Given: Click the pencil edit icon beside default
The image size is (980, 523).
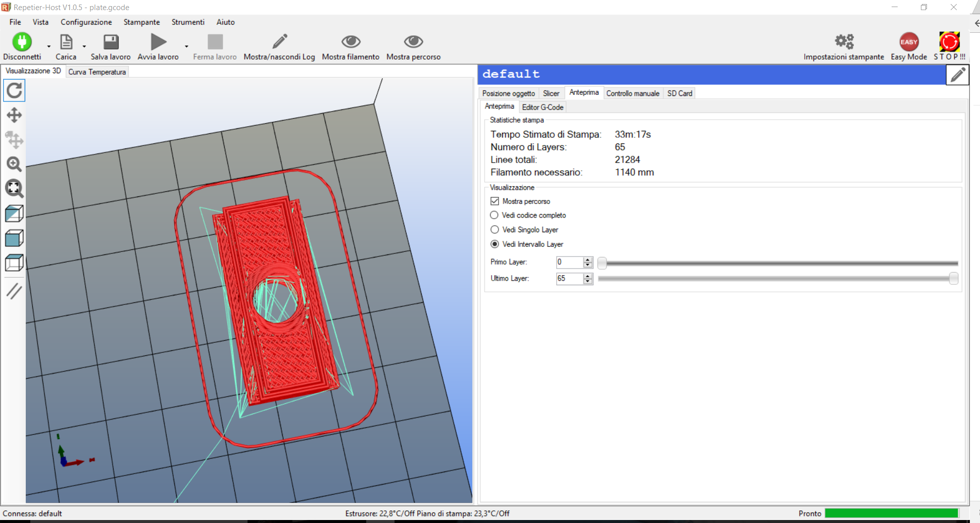Looking at the screenshot, I should pyautogui.click(x=957, y=75).
